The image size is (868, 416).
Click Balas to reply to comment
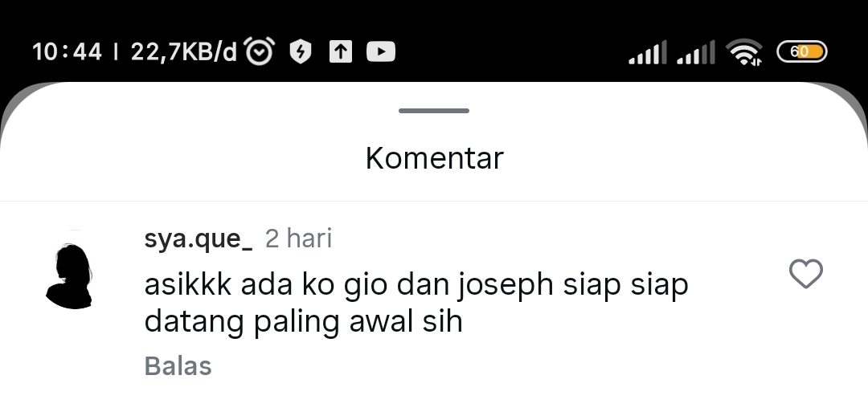pos(178,366)
